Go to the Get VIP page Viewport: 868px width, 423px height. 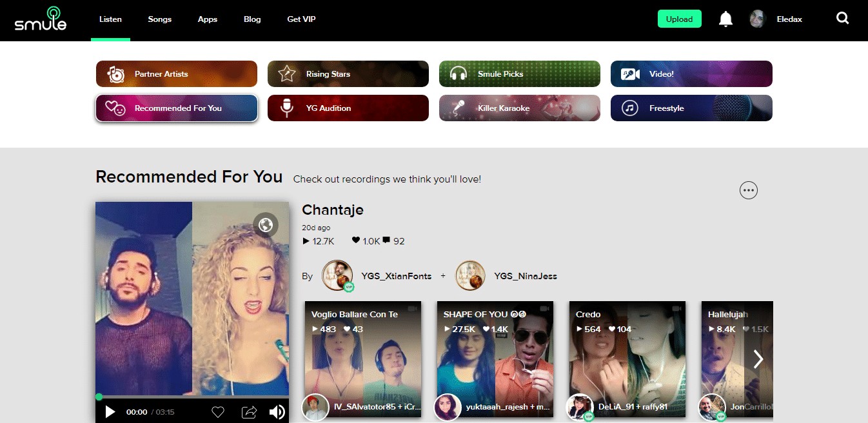[301, 19]
